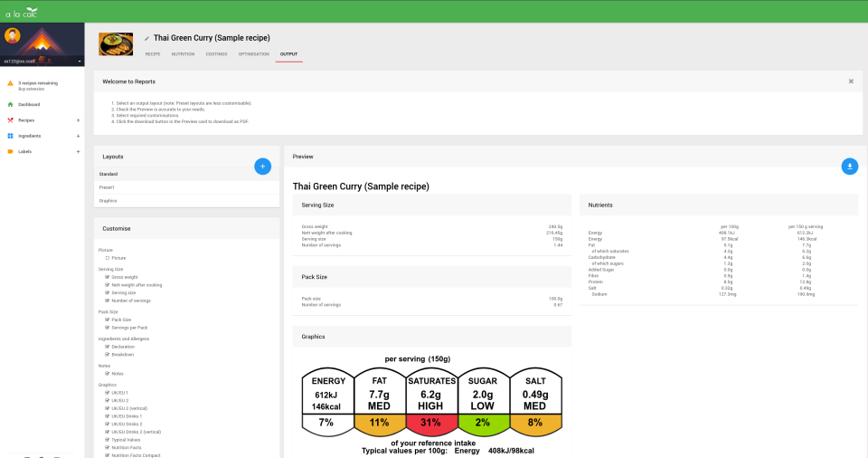This screenshot has height=458, width=868.
Task: Click the blue Ingredients grid icon
Action: (x=10, y=136)
